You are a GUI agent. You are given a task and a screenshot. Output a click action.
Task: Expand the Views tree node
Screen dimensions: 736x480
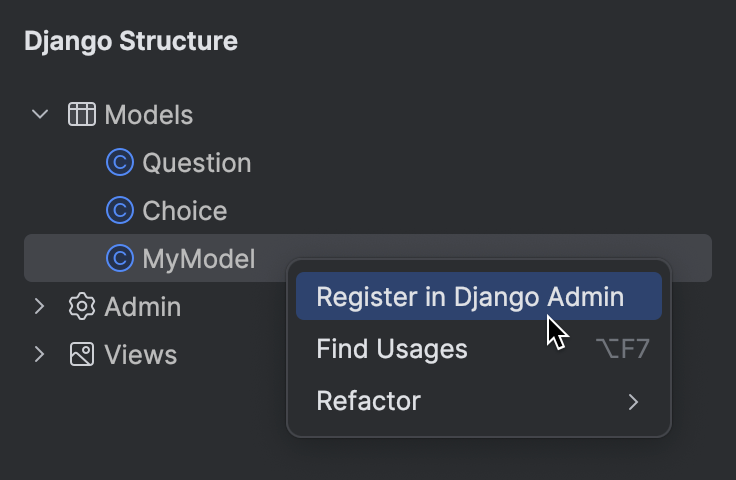(40, 354)
